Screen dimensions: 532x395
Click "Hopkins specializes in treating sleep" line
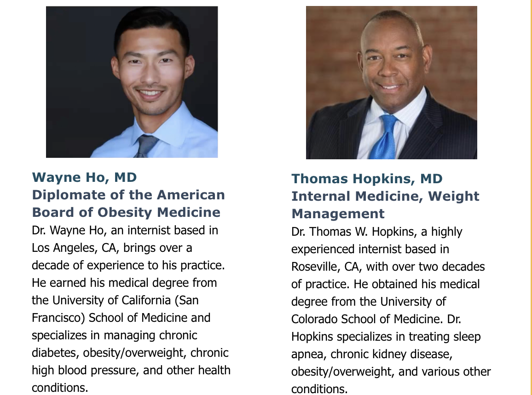pyautogui.click(x=386, y=337)
